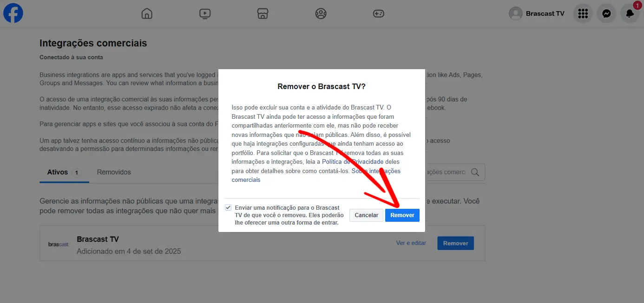
Task: Open the Home feed icon
Action: tap(147, 13)
